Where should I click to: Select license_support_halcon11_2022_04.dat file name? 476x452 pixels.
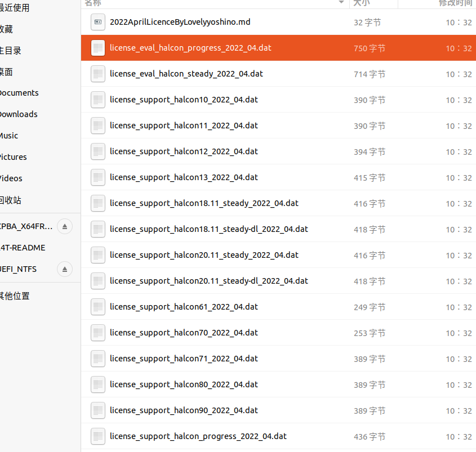tap(184, 126)
